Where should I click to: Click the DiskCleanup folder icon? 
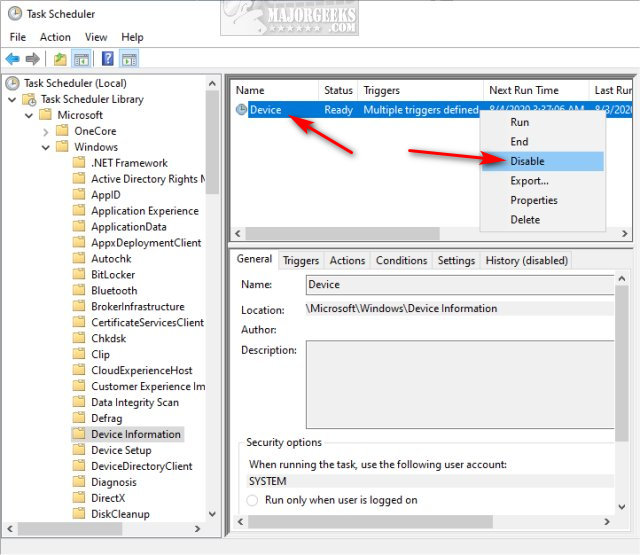pyautogui.click(x=79, y=513)
